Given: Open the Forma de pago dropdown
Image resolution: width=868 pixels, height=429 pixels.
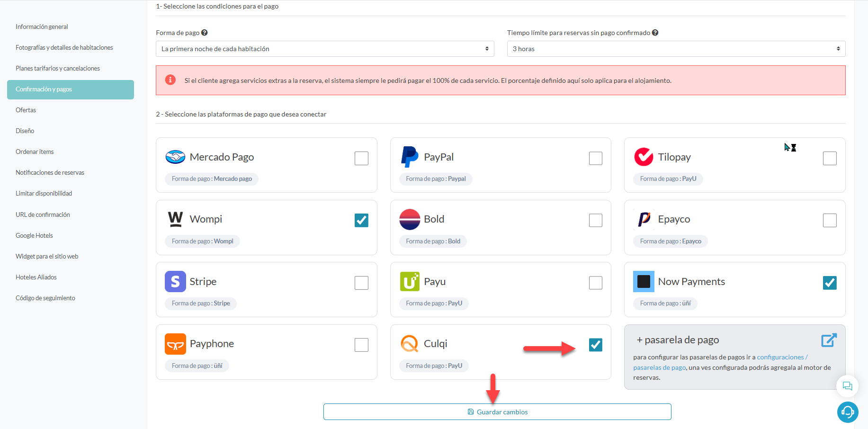Looking at the screenshot, I should tap(325, 49).
